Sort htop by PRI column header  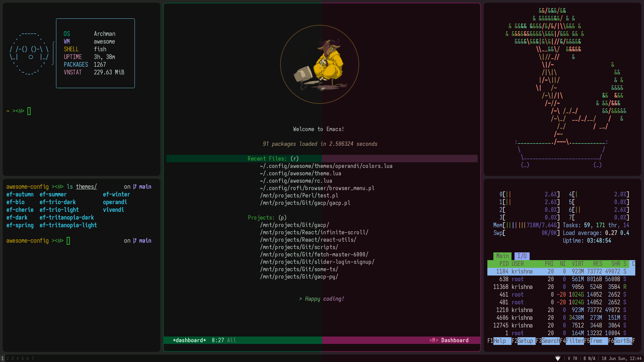click(x=549, y=264)
